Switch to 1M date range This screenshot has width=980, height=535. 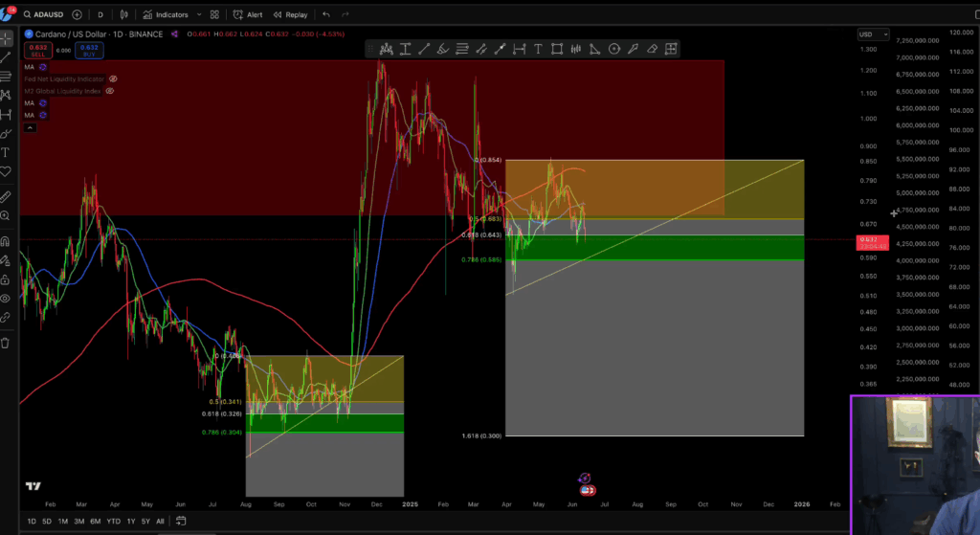point(63,522)
